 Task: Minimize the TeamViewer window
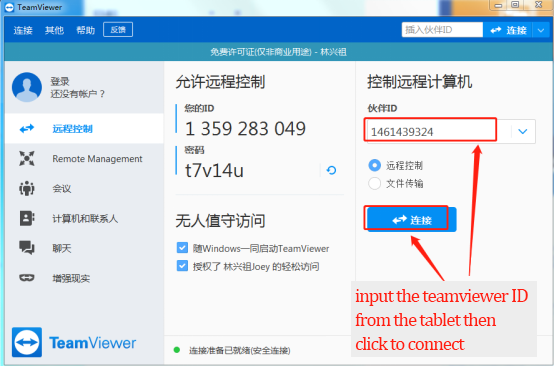(498, 5)
